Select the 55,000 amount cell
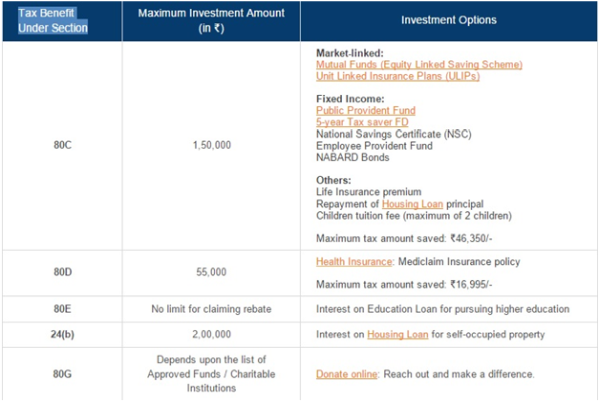600x402 pixels. coord(210,271)
